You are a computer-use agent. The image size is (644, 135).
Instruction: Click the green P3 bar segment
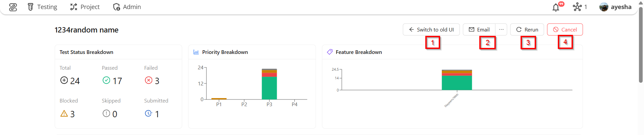(269, 88)
